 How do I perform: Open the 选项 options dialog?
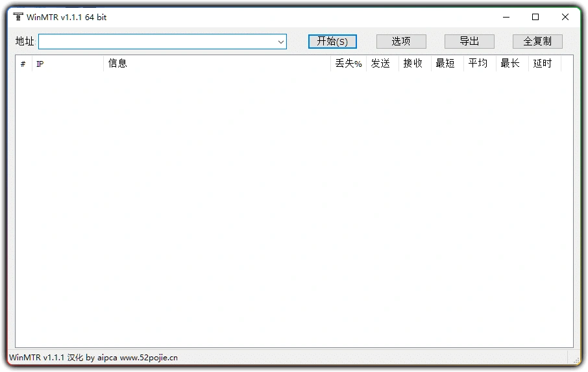tap(401, 42)
